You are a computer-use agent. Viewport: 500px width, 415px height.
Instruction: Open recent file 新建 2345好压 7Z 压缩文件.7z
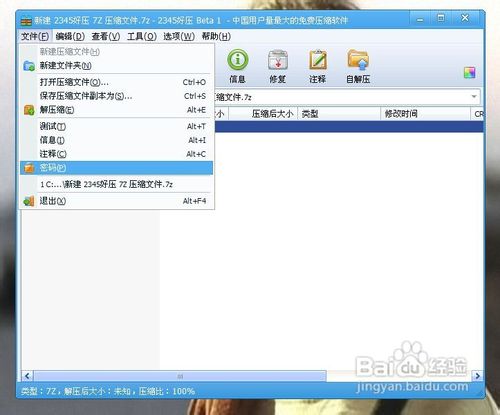tap(116, 184)
